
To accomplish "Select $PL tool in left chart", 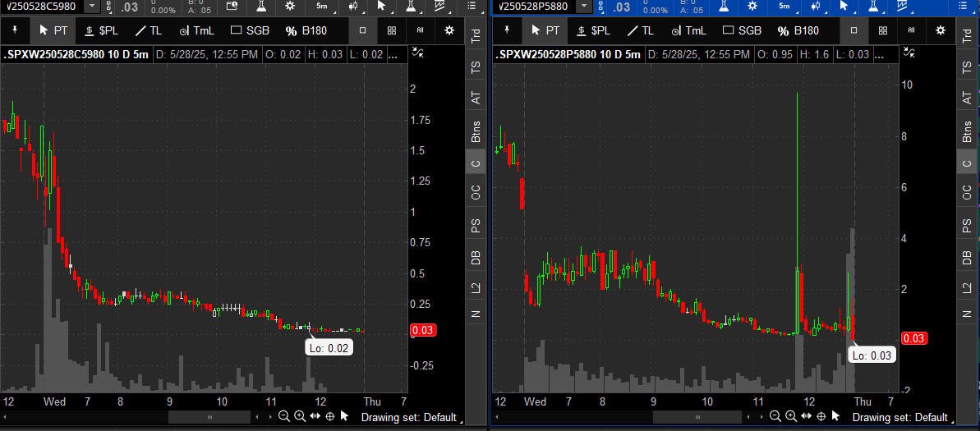I will click(x=101, y=30).
